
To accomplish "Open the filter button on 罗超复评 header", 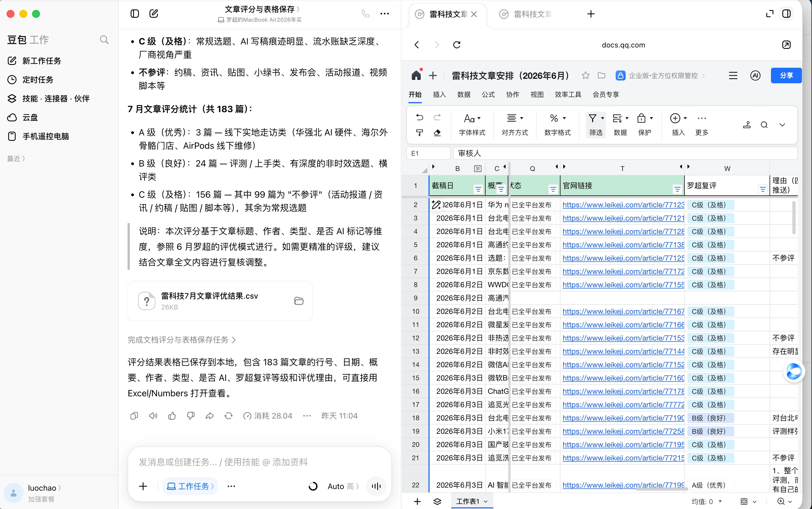I will point(763,190).
